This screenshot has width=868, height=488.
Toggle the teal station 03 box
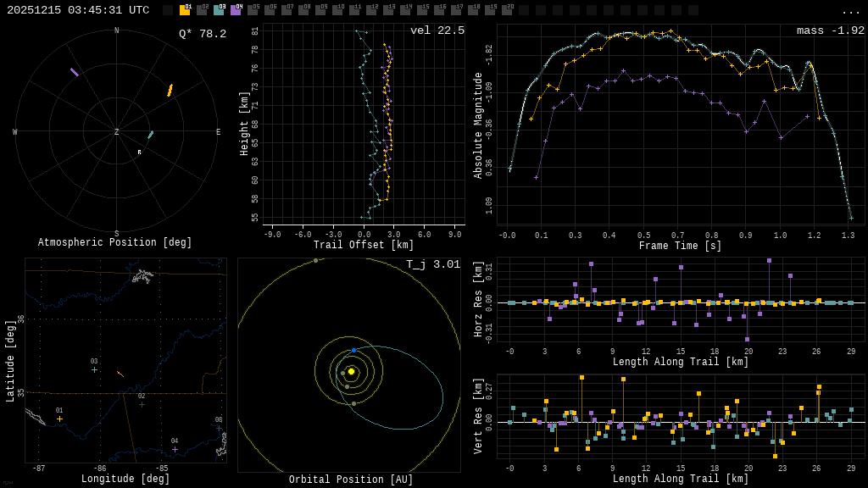tap(219, 10)
